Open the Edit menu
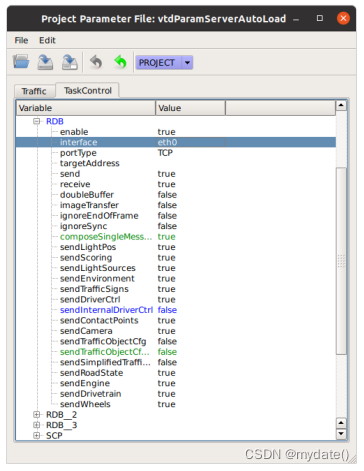This screenshot has width=364, height=471. [x=47, y=40]
